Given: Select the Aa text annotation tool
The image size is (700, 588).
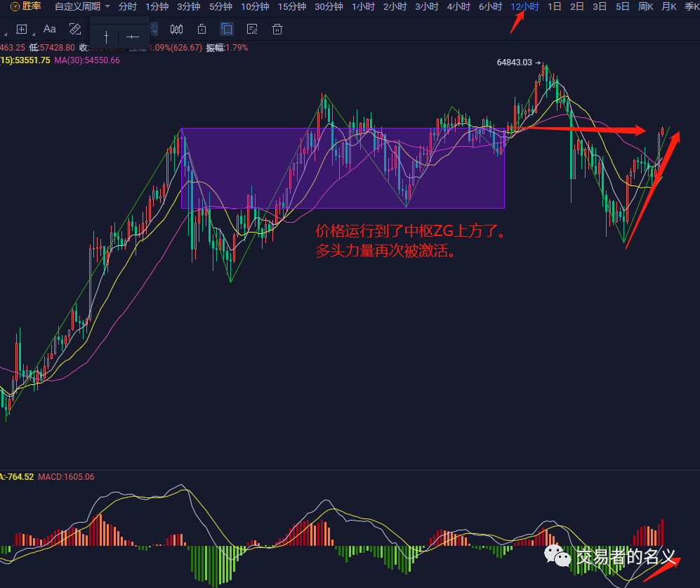Looking at the screenshot, I should tap(50, 29).
